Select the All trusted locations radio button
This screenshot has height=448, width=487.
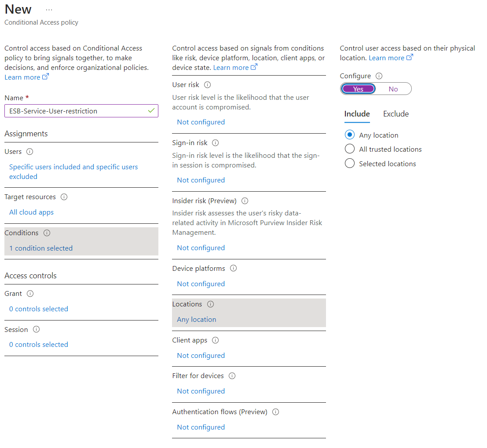click(350, 149)
